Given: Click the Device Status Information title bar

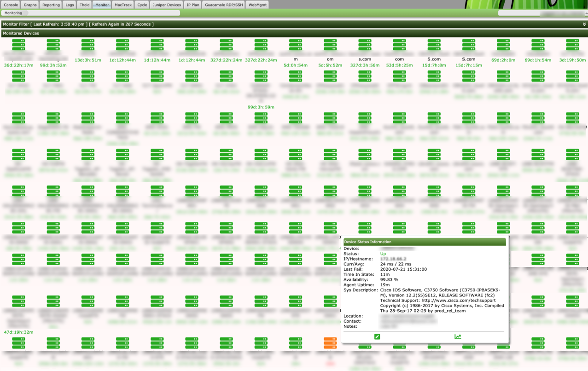Looking at the screenshot, I should coord(424,242).
